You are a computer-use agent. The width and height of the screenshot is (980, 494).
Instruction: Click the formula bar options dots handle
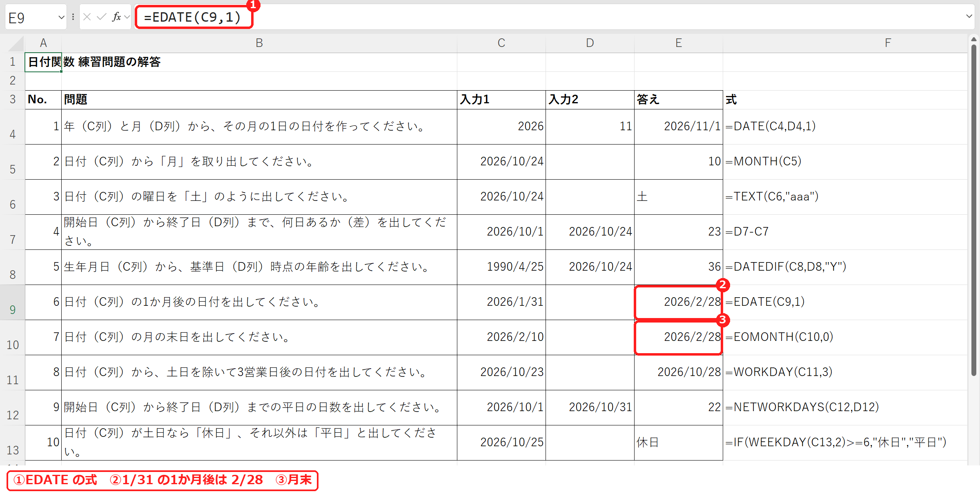(73, 17)
